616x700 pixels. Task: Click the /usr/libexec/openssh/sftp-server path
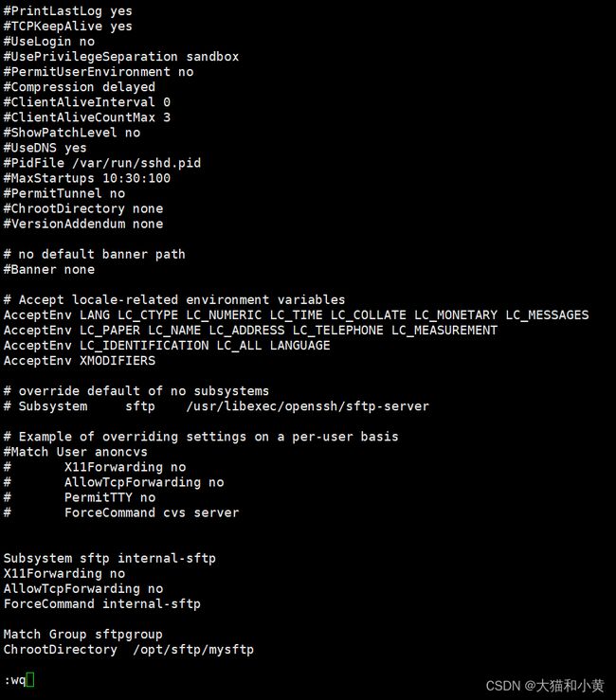pyautogui.click(x=307, y=406)
